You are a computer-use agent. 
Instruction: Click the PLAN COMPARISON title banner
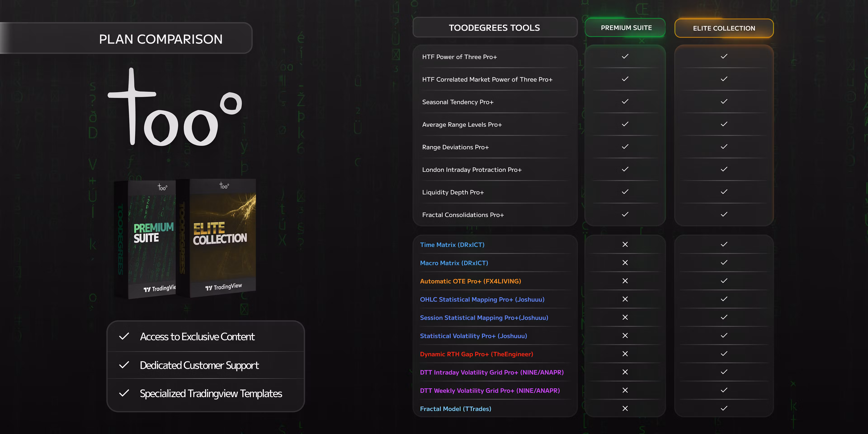pos(160,39)
